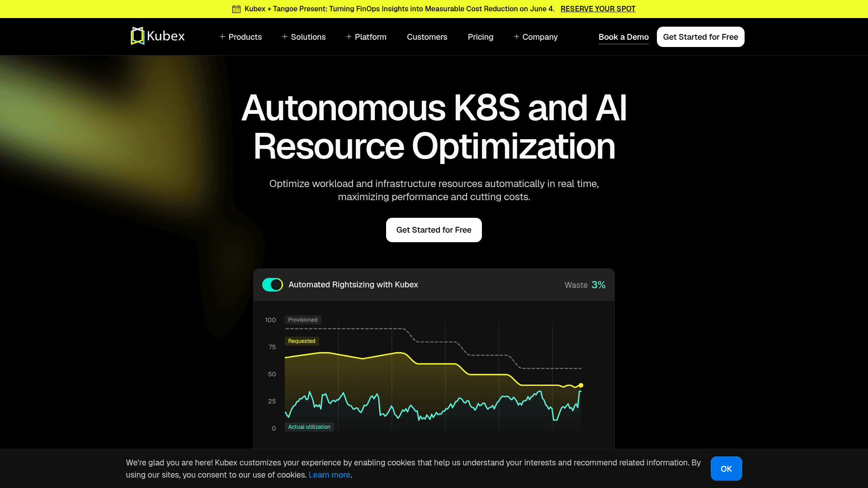Viewport: 868px width, 488px height.
Task: Click the Optimize workload and infrastructure subheading
Action: pyautogui.click(x=434, y=190)
